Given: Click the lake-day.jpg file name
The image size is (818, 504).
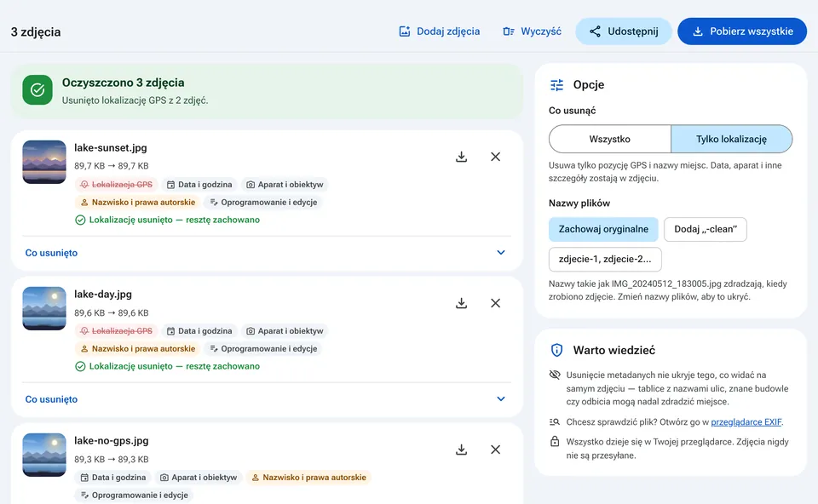Looking at the screenshot, I should pos(103,294).
